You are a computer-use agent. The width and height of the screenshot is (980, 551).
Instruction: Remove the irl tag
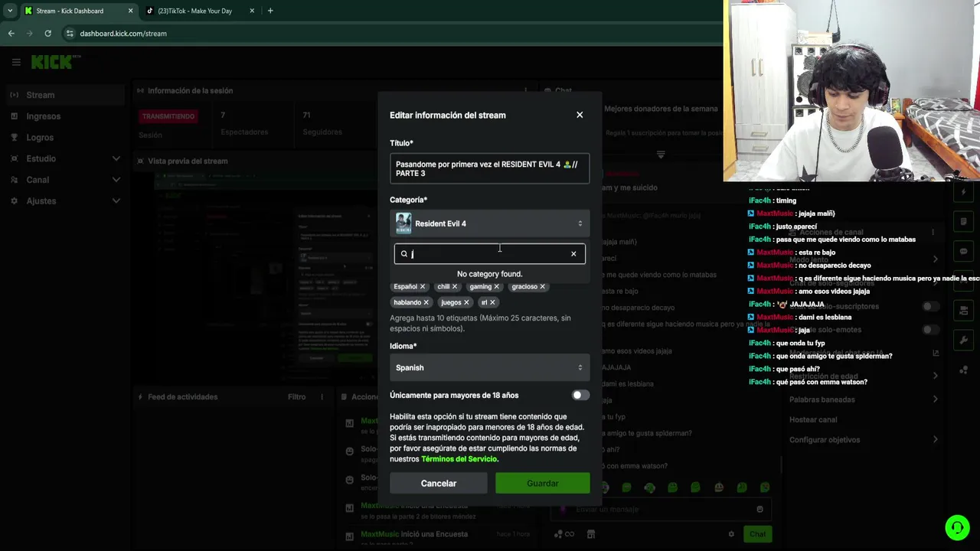coord(492,302)
